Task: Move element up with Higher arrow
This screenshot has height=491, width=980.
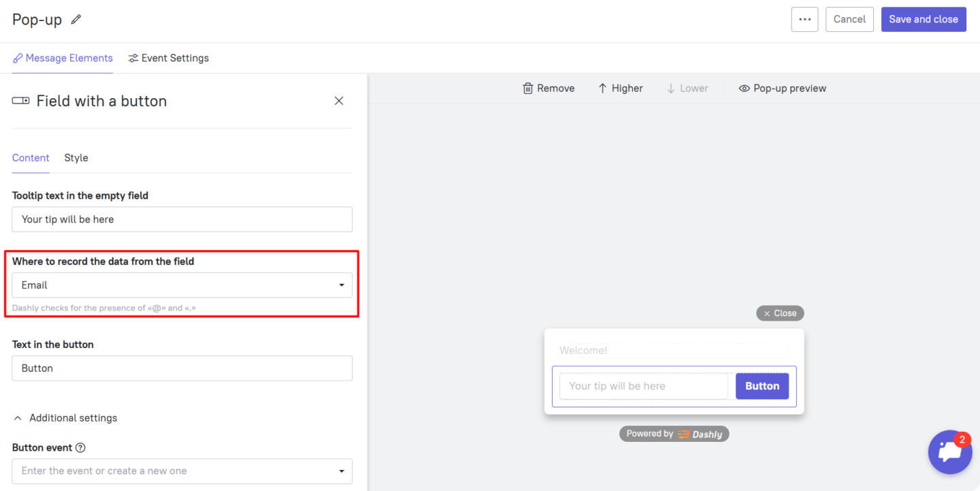Action: pos(602,89)
